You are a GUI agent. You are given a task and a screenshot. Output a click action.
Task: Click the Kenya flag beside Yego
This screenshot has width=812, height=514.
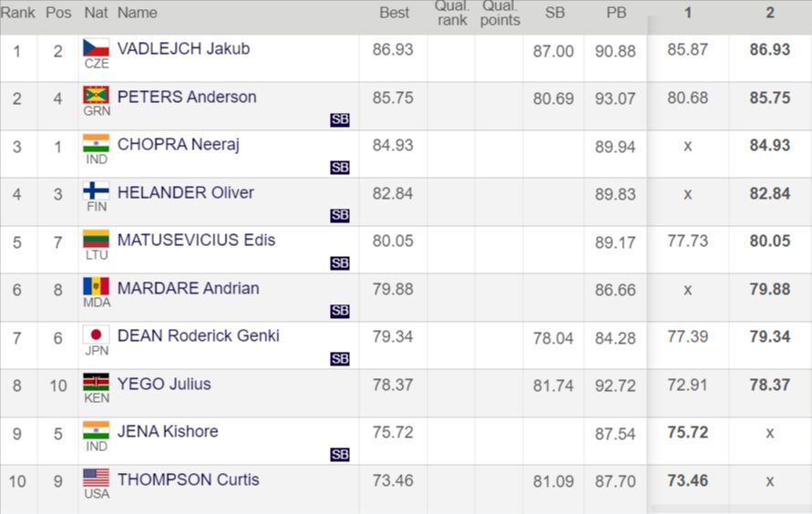(96, 382)
